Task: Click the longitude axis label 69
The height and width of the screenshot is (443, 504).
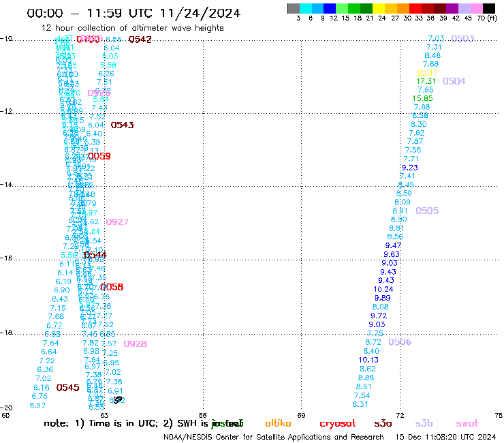Action: (301, 415)
